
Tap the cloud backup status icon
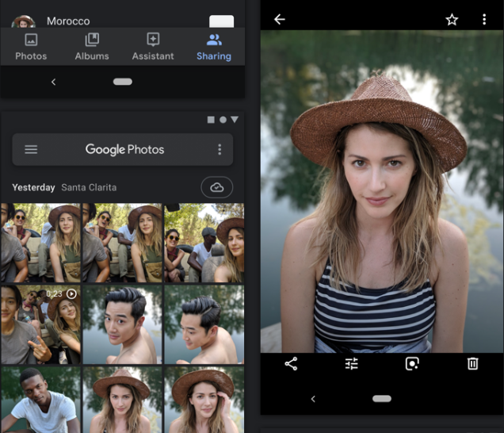[216, 187]
